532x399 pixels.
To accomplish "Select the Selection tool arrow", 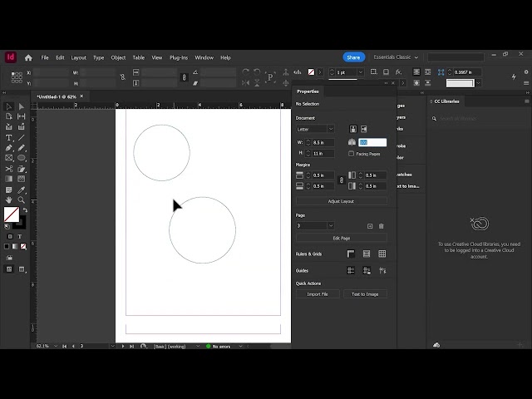I will pos(9,106).
